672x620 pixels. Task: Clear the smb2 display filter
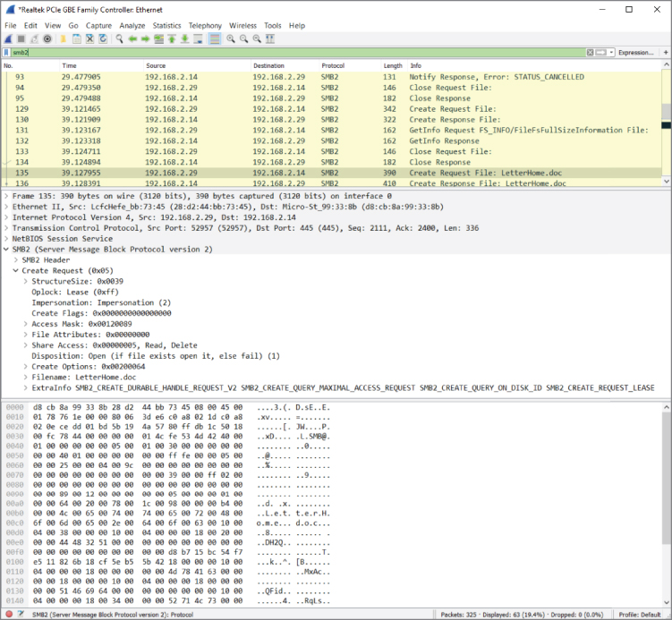(x=591, y=52)
